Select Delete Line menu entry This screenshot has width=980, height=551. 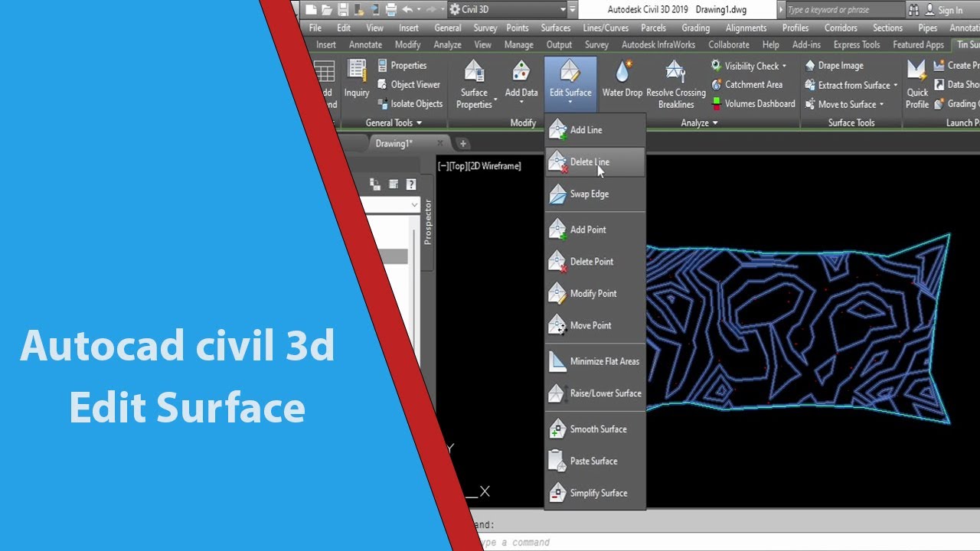click(595, 162)
